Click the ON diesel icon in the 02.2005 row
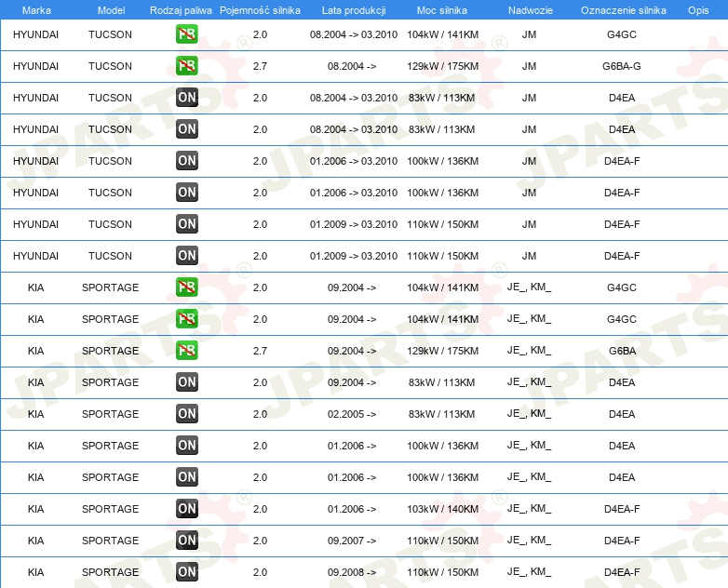 pyautogui.click(x=187, y=413)
